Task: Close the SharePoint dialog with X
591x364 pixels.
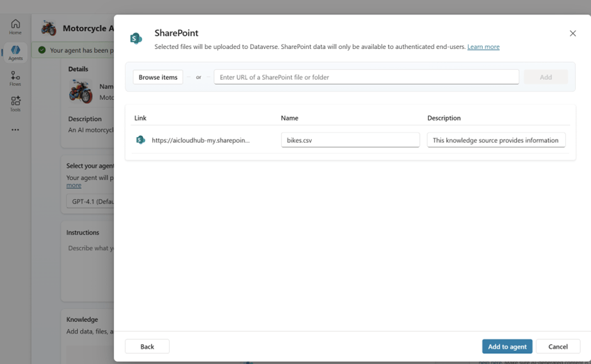Action: [572, 33]
